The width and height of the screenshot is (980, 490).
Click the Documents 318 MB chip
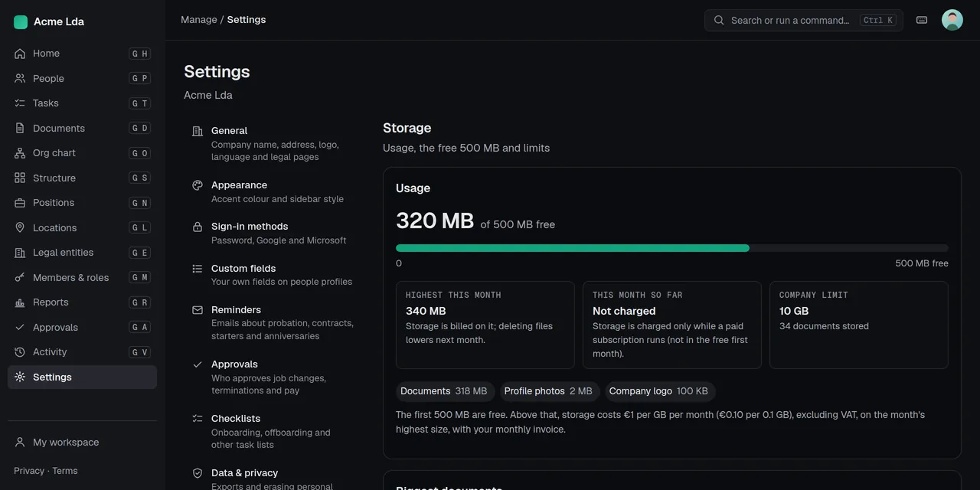[444, 391]
